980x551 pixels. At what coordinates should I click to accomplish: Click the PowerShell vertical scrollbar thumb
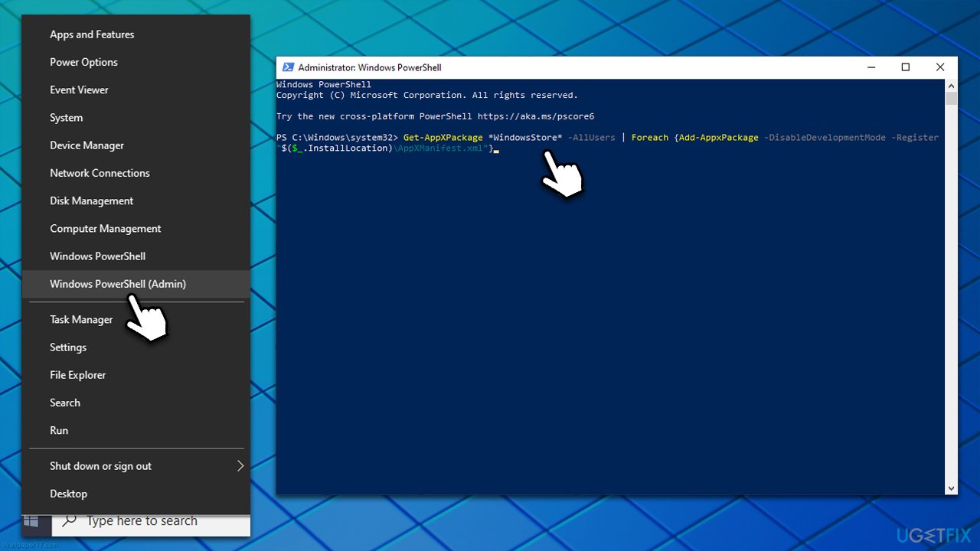click(951, 98)
